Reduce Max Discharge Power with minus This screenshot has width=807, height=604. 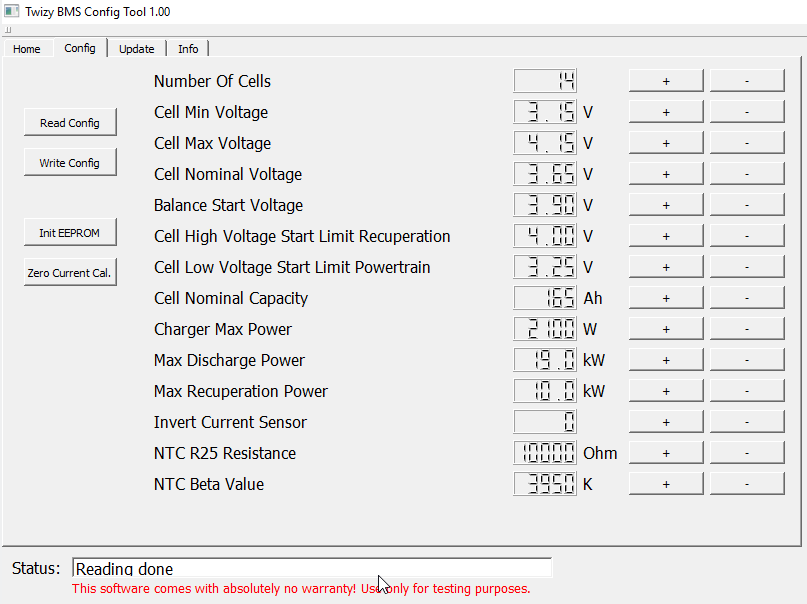[x=747, y=360]
